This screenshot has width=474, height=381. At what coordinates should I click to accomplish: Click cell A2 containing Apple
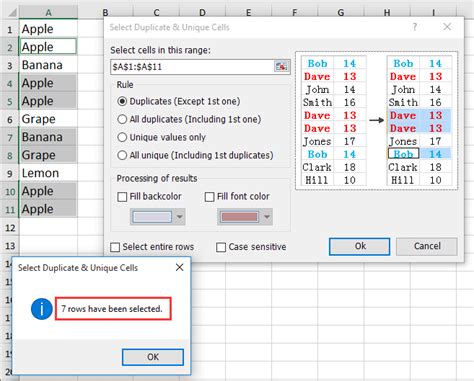click(48, 47)
